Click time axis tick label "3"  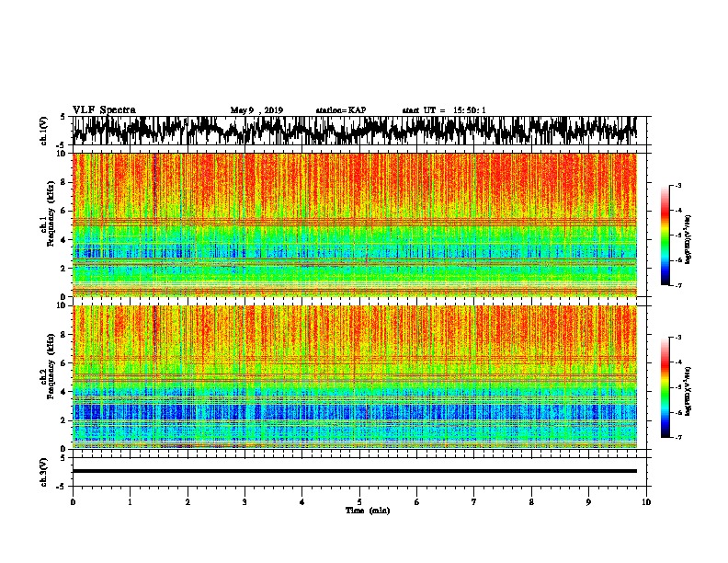tap(245, 502)
